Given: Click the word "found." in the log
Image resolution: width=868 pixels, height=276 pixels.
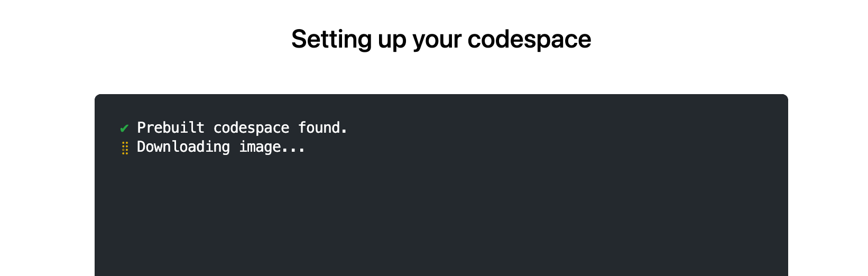Looking at the screenshot, I should coord(322,128).
